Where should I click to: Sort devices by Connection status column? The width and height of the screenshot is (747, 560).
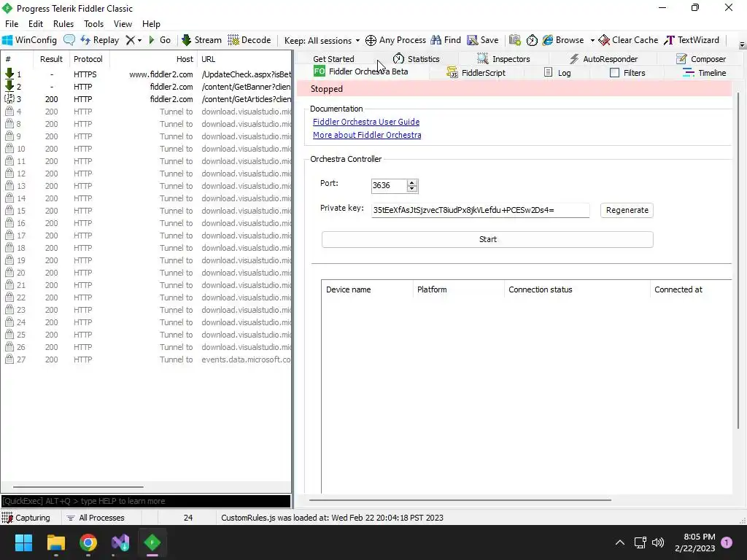click(x=577, y=289)
